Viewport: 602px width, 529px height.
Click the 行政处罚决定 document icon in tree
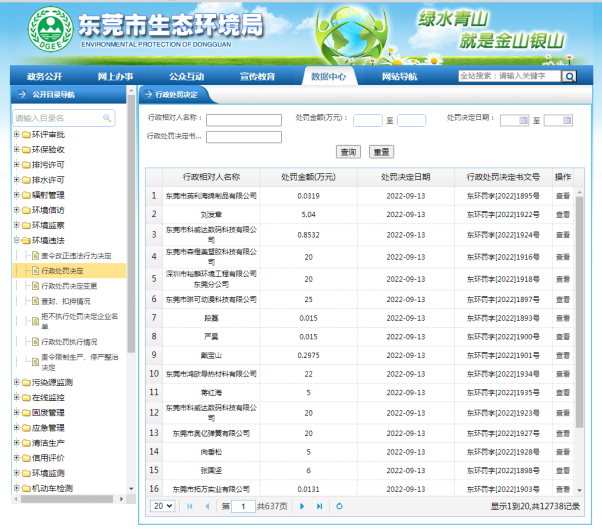35,271
